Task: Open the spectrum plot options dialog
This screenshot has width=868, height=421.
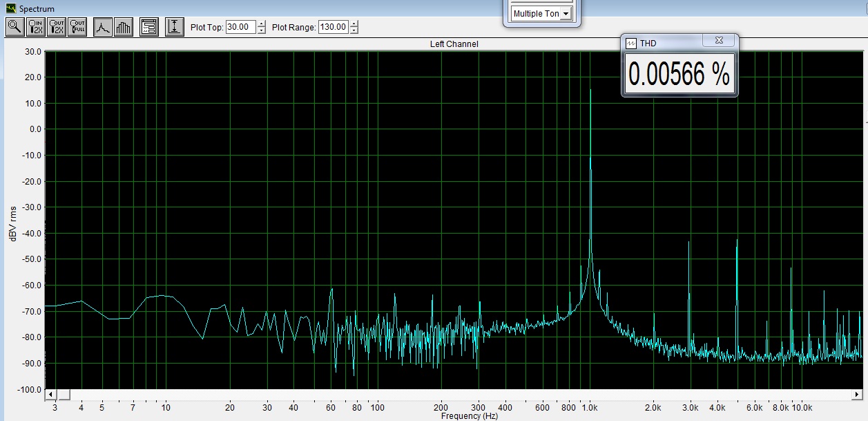Action: pyautogui.click(x=149, y=27)
